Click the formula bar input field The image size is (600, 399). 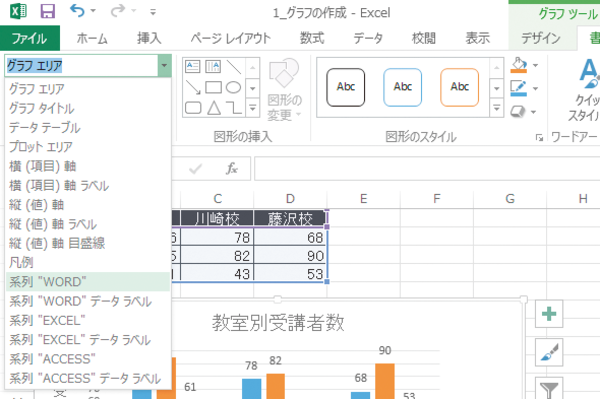427,168
